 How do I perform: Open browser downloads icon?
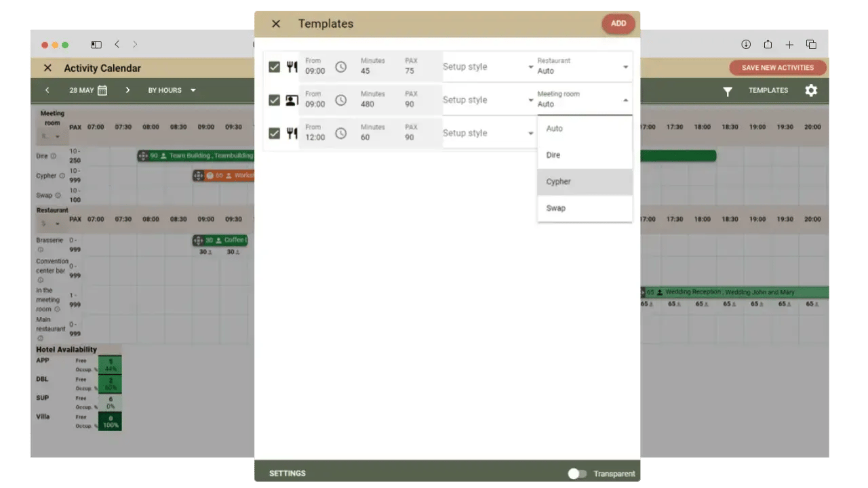coord(746,45)
